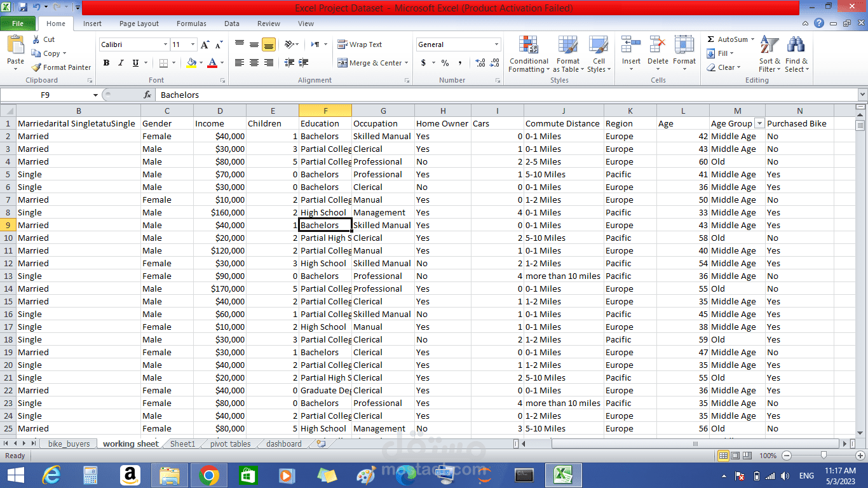Toggle Bold formatting on cell F9

(106, 63)
